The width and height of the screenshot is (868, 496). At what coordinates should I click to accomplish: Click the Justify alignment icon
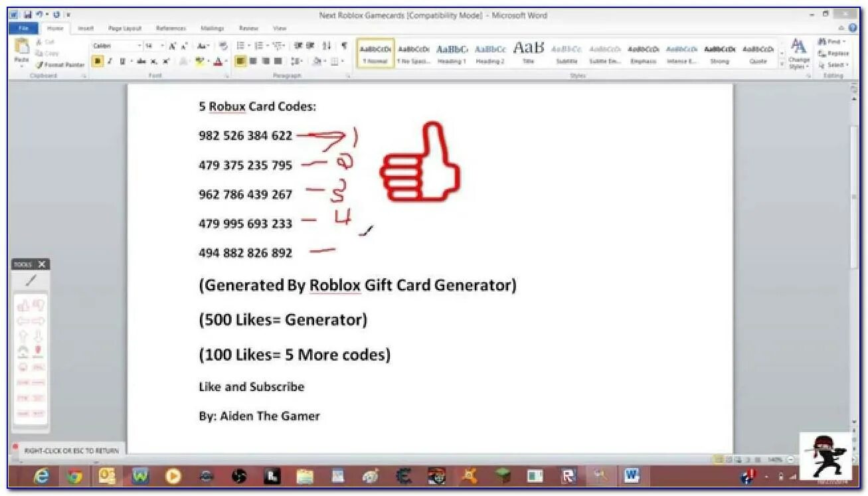click(276, 61)
